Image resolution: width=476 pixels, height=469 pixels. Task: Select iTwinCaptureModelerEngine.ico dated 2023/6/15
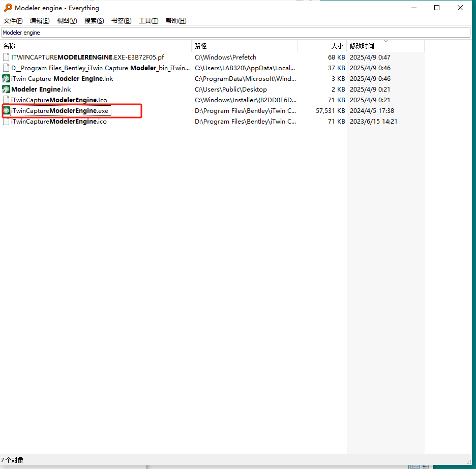[x=59, y=122]
